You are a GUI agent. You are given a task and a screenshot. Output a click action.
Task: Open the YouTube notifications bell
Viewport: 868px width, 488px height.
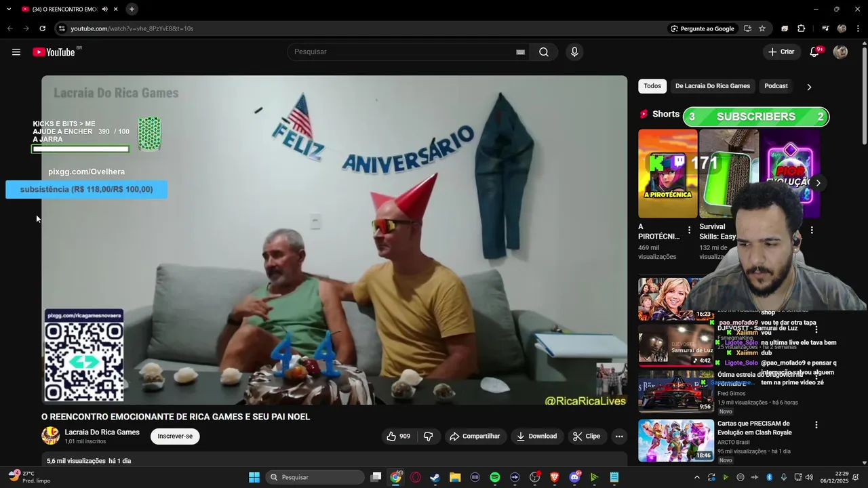pyautogui.click(x=815, y=52)
